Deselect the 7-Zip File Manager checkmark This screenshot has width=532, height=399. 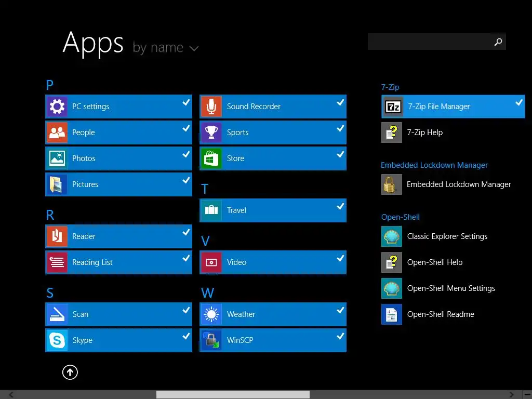tap(519, 102)
